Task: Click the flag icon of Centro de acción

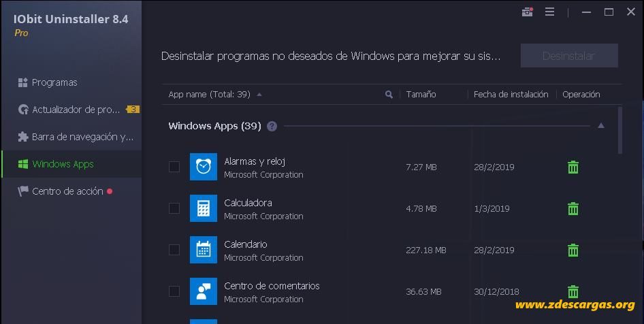Action: point(23,191)
